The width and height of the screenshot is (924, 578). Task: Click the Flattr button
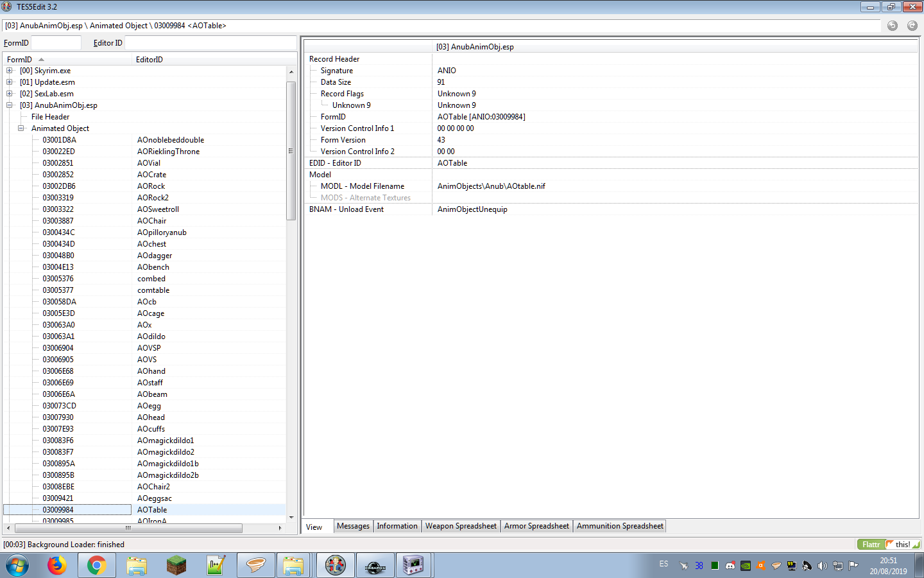coord(871,544)
